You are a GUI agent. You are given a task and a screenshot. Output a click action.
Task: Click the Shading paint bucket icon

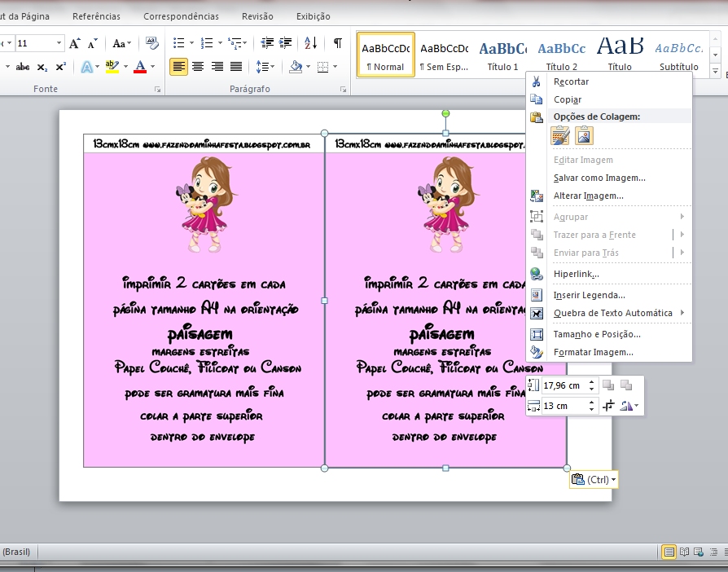296,67
